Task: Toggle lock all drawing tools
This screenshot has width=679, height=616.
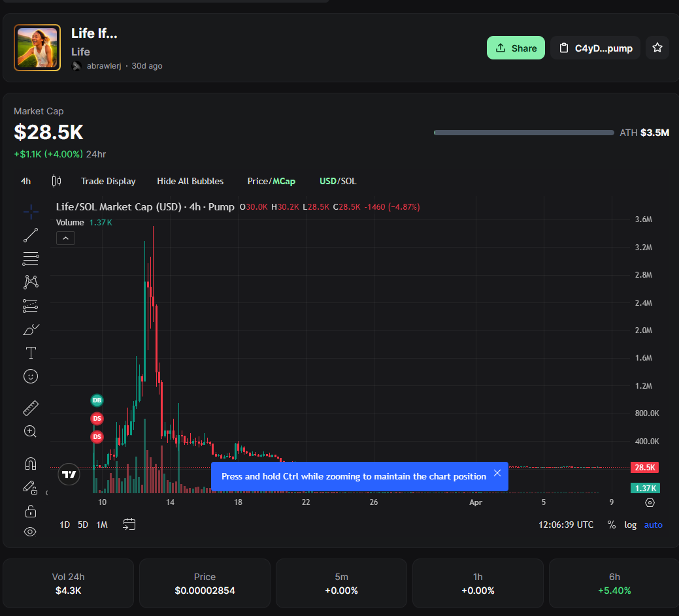Action: tap(31, 510)
